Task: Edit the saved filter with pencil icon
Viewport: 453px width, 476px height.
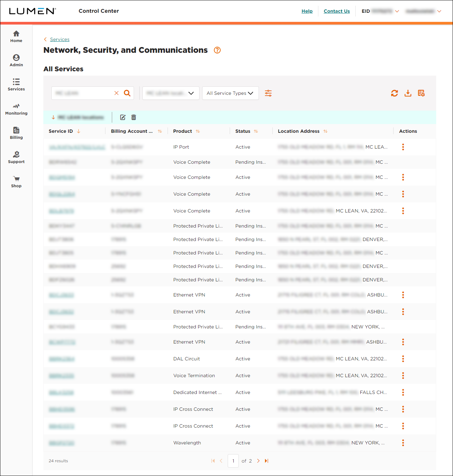Action: point(123,117)
